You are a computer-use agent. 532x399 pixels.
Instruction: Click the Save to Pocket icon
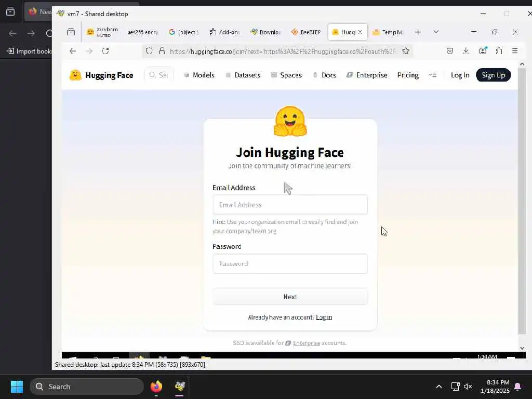click(x=450, y=51)
